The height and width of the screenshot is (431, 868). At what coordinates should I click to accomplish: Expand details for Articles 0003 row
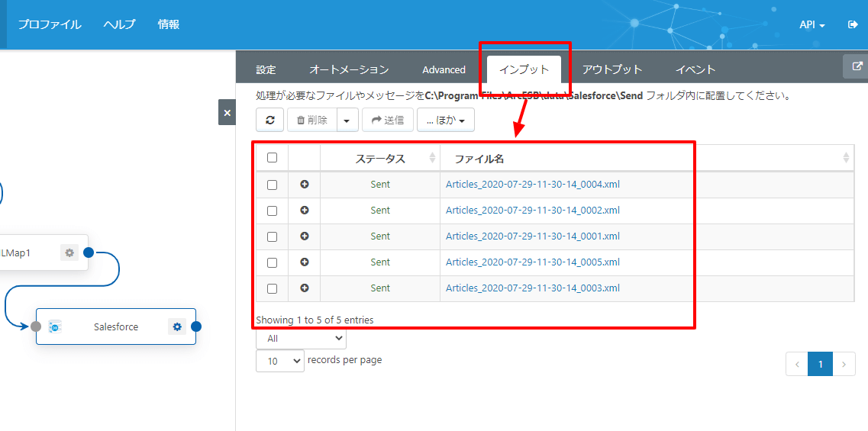pyautogui.click(x=304, y=288)
